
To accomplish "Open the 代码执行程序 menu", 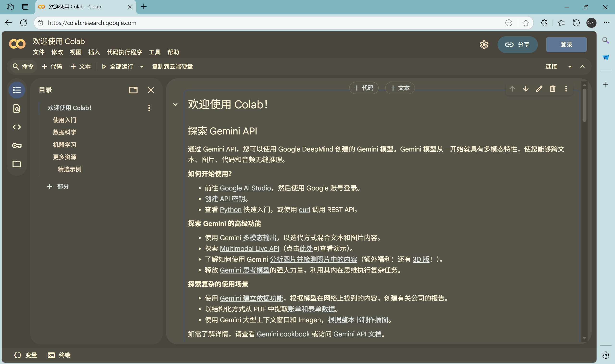I will 124,52.
